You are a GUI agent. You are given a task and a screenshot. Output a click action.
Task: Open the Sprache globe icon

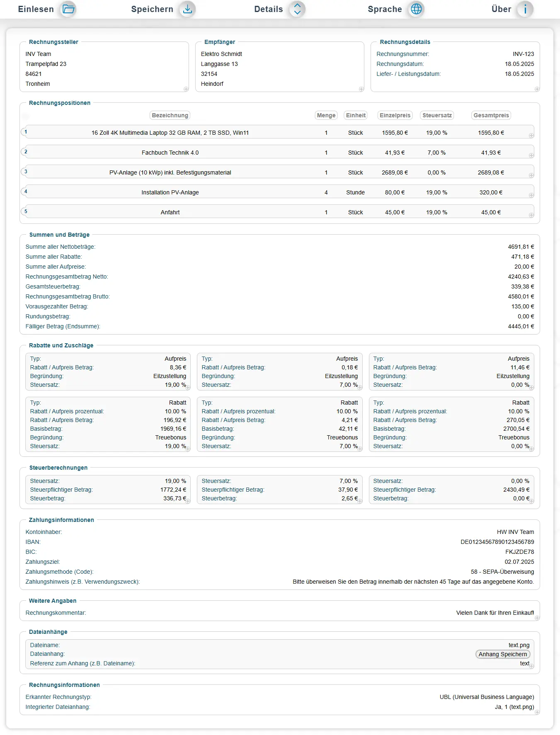click(416, 9)
